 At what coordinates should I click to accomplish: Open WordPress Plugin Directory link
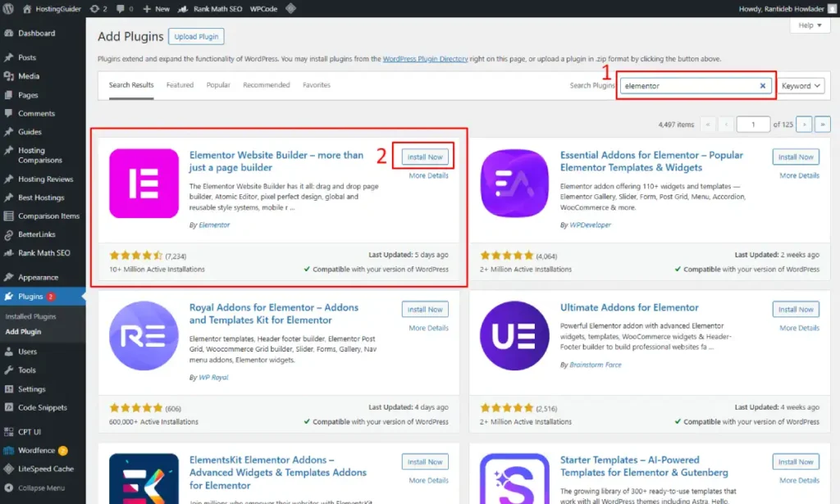click(x=426, y=59)
